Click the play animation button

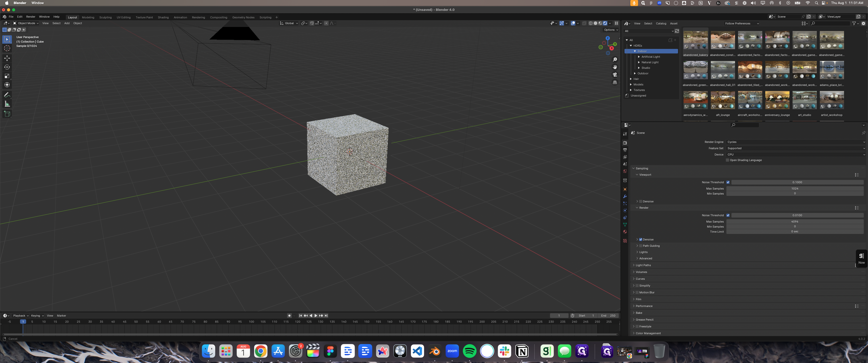pos(316,316)
